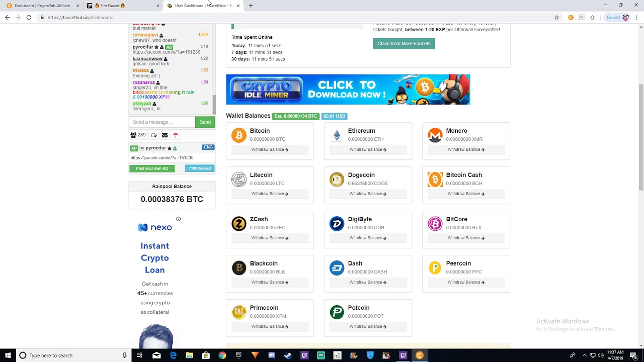Screen dimensions: 644x362
Task: Click the Peercoin coin icon
Action: point(435,268)
